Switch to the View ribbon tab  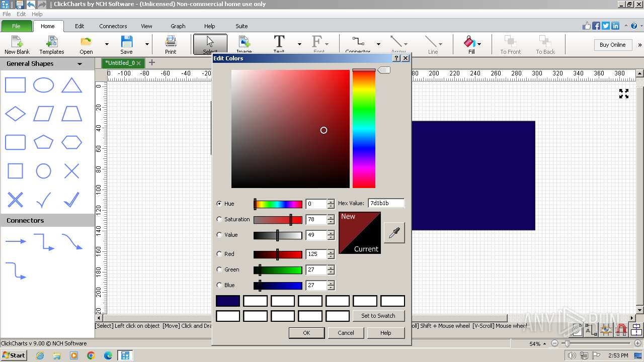point(146,26)
